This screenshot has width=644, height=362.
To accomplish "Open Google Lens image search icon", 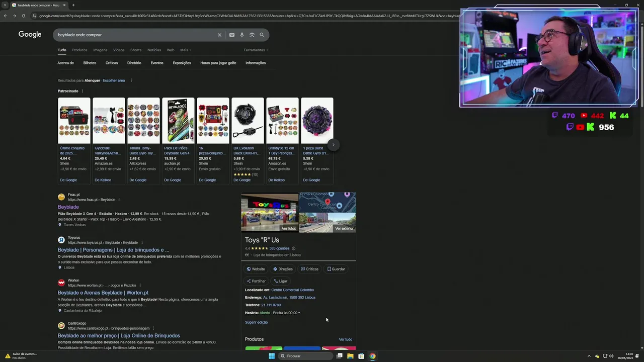I will click(252, 35).
